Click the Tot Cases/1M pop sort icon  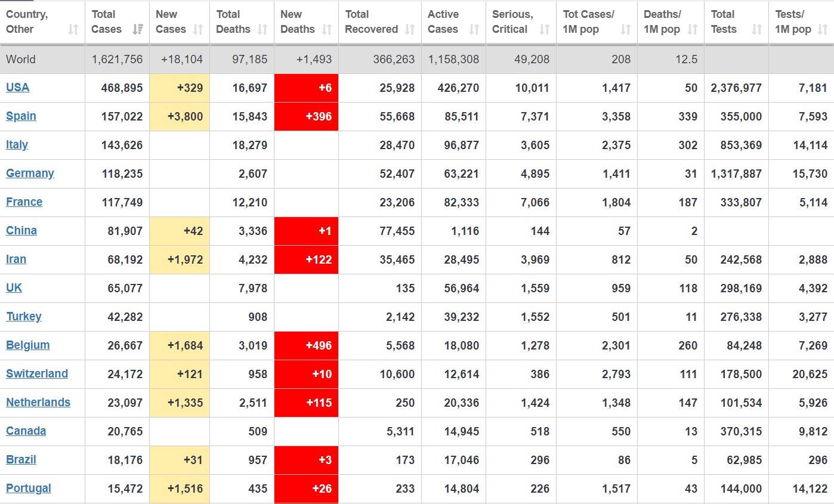[625, 29]
